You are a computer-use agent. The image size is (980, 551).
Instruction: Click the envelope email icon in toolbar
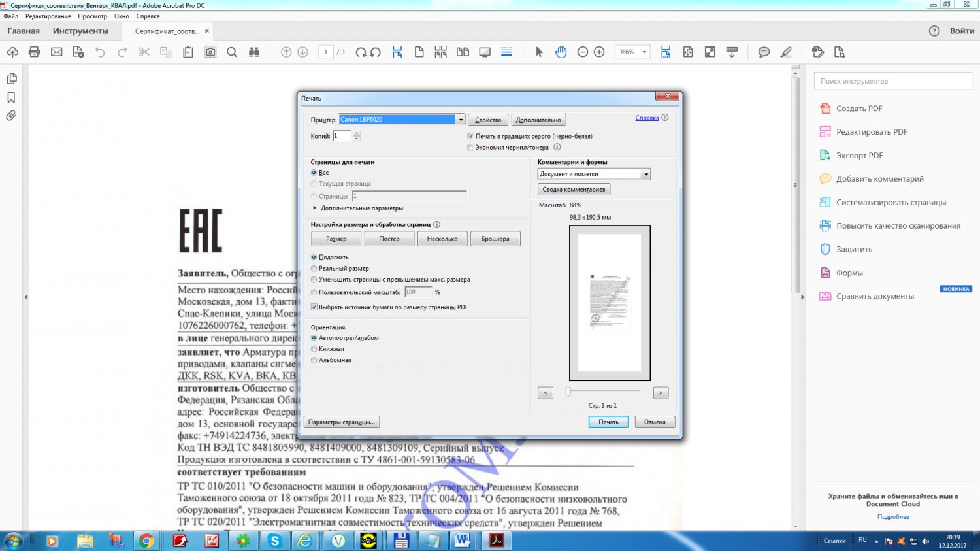coord(57,52)
